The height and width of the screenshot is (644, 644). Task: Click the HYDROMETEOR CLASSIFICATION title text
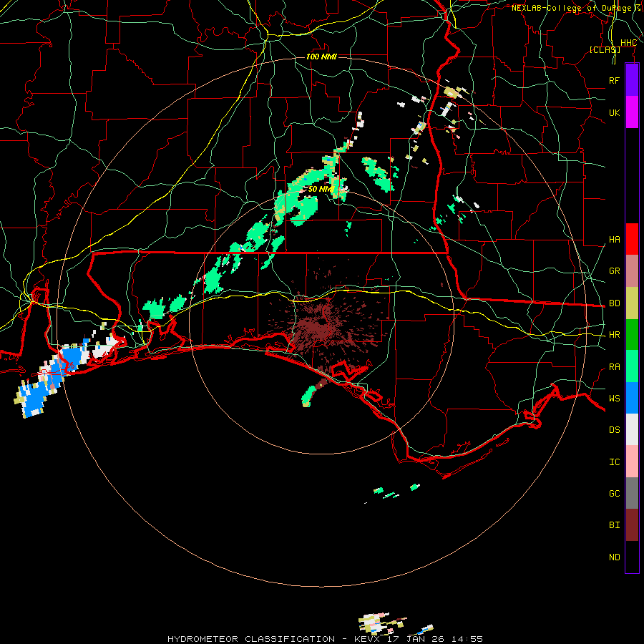pos(251,639)
